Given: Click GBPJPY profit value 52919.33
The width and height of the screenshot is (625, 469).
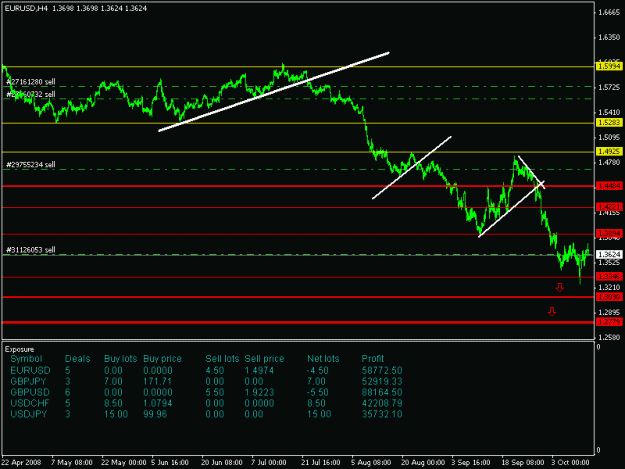Looking at the screenshot, I should click(382, 381).
